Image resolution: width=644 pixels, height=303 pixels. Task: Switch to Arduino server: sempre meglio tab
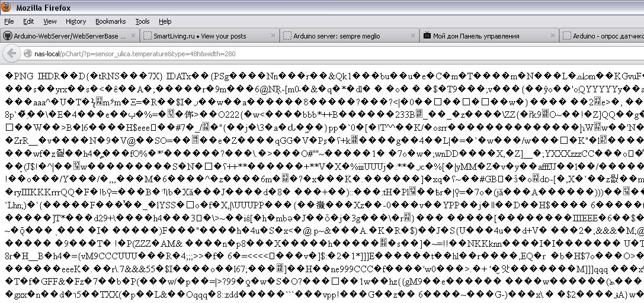pos(344,36)
